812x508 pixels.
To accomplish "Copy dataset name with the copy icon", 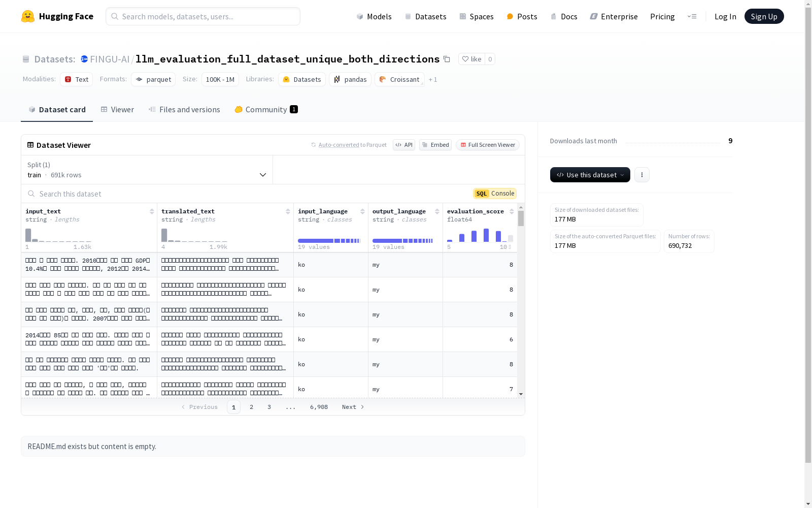I will click(x=447, y=59).
